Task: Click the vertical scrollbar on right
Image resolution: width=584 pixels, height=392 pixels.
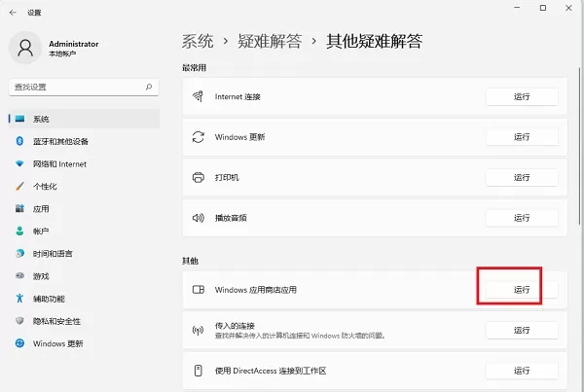Action: coord(579,146)
